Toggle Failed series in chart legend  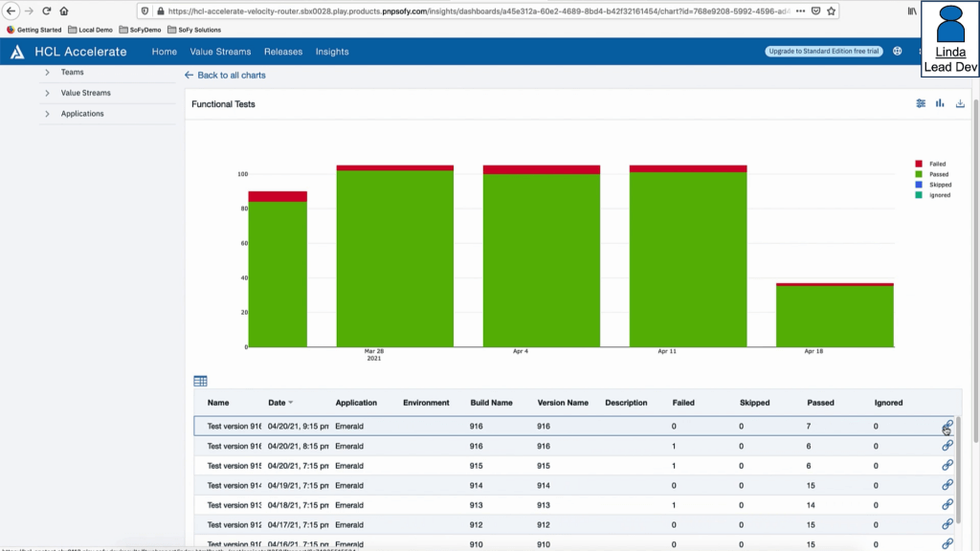931,164
